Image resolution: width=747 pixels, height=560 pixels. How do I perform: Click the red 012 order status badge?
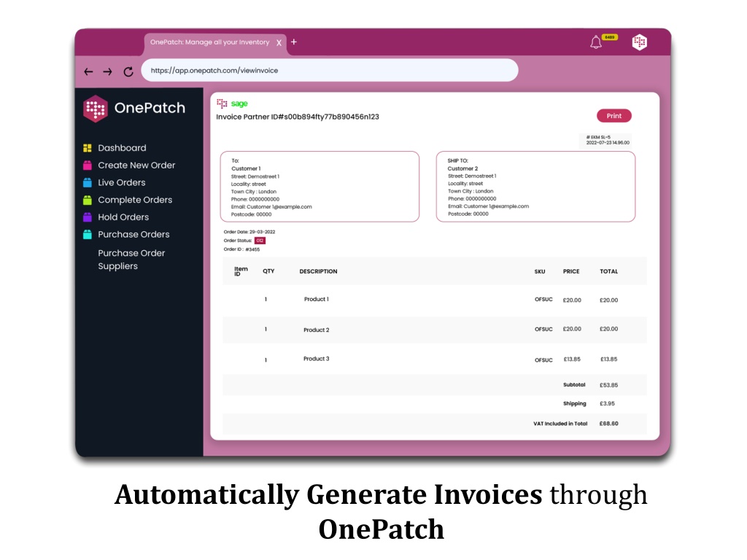coord(260,241)
